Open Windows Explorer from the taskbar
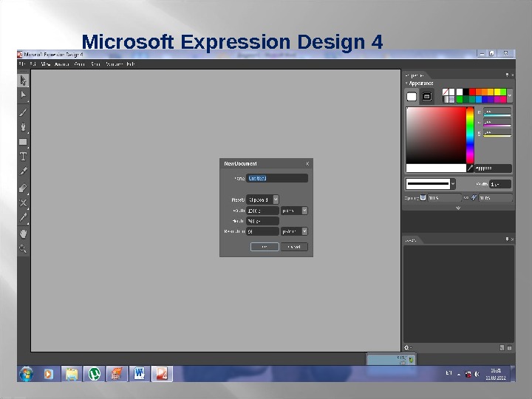The width and height of the screenshot is (532, 399). (72, 374)
